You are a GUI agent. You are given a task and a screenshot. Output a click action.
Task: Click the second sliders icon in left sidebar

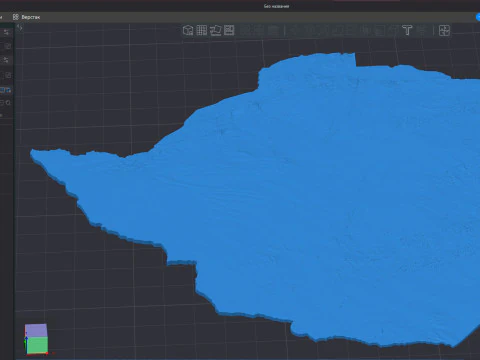click(6, 60)
